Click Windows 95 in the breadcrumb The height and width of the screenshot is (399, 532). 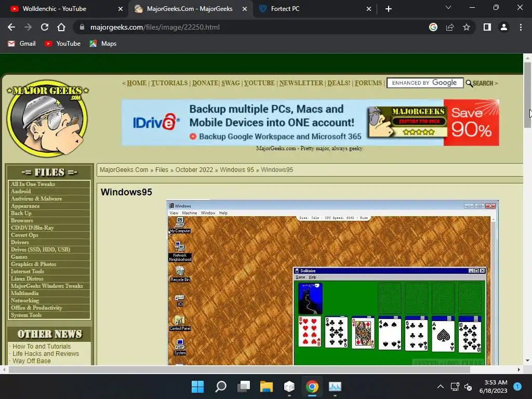point(237,170)
